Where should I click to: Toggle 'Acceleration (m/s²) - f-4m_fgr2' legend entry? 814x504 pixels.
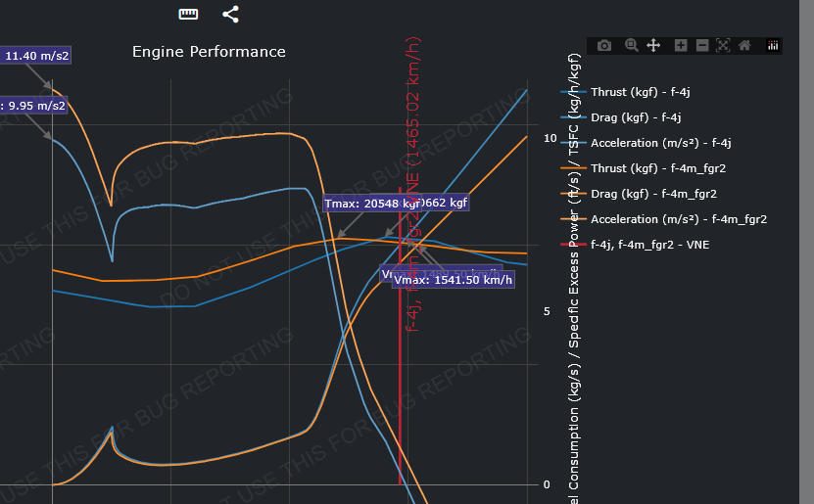[x=678, y=219]
